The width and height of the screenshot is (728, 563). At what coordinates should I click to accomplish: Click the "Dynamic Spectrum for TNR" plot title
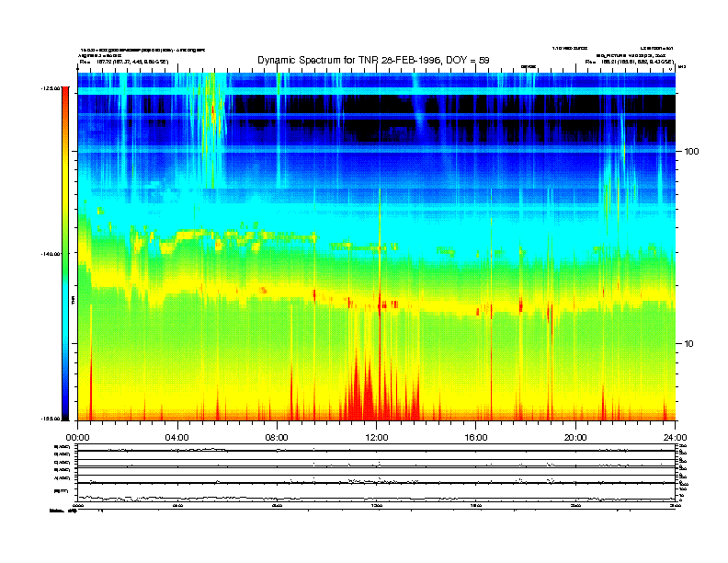[x=373, y=60]
